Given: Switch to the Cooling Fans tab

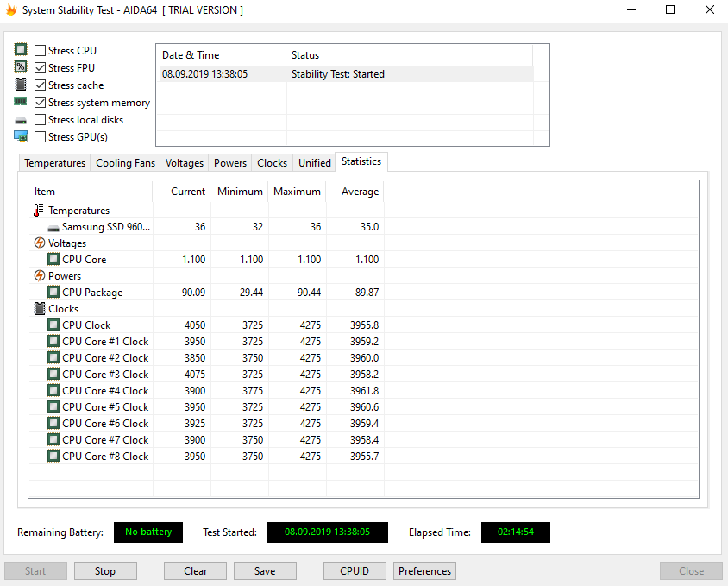Looking at the screenshot, I should coord(125,163).
